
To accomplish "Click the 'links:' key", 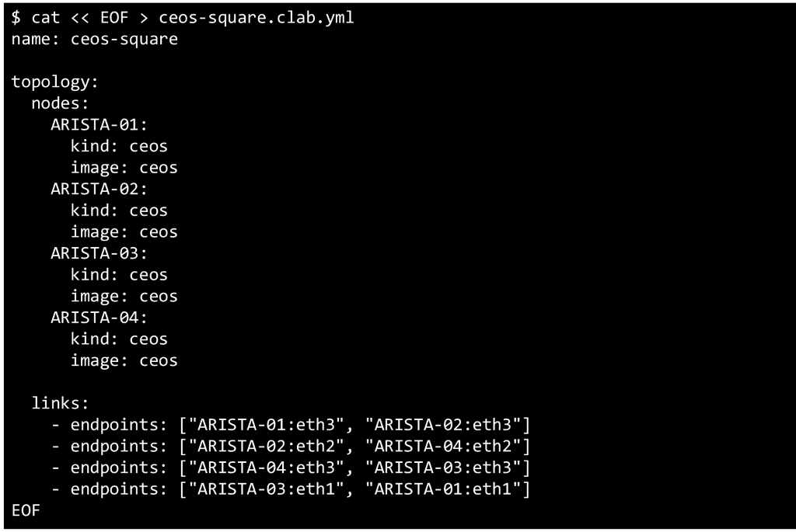I will (x=60, y=403).
